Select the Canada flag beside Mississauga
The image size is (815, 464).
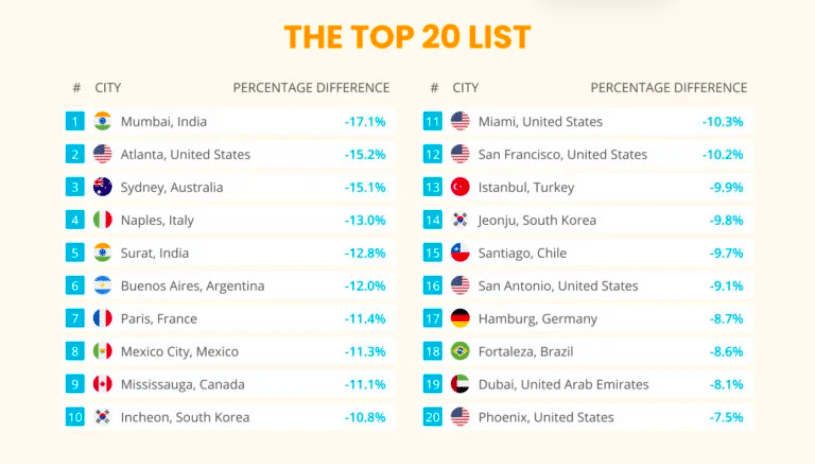pyautogui.click(x=103, y=384)
